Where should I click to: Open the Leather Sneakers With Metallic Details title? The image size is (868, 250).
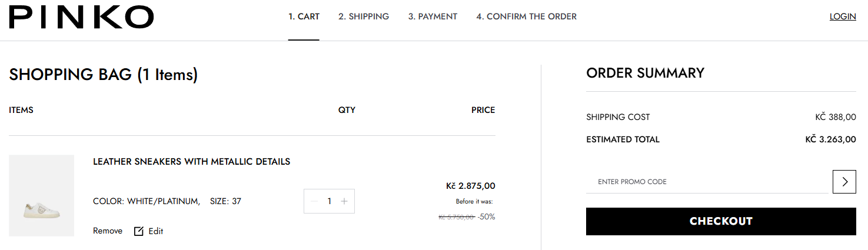click(191, 162)
